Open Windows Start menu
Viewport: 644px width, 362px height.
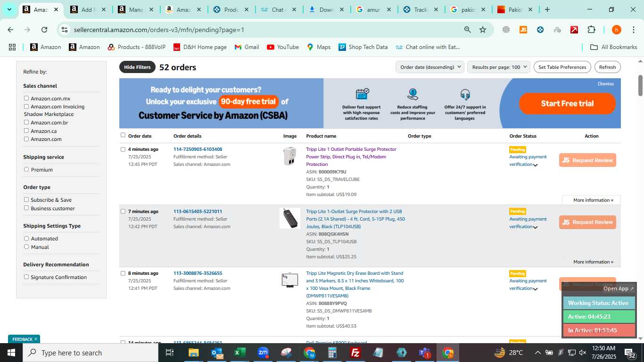pos(11,353)
